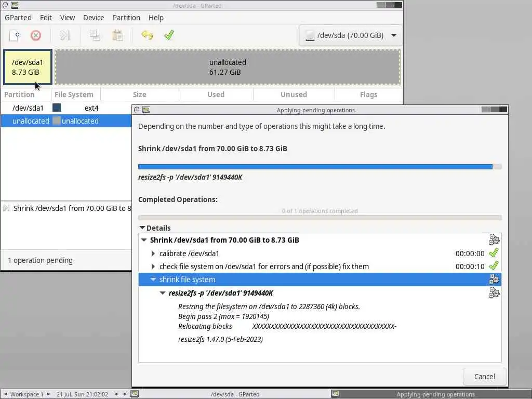Viewport: 532px width, 399px height.
Task: Collapse the Details expander
Action: pyautogui.click(x=142, y=228)
